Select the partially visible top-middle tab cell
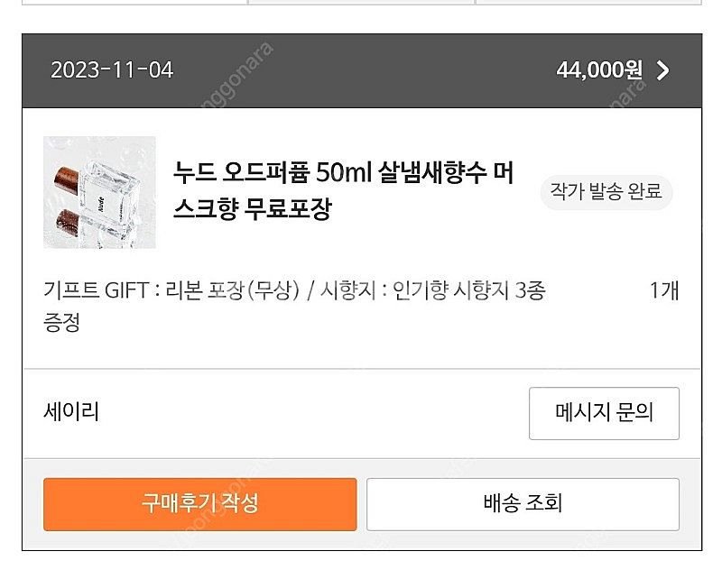722x588 pixels. pyautogui.click(x=362, y=3)
